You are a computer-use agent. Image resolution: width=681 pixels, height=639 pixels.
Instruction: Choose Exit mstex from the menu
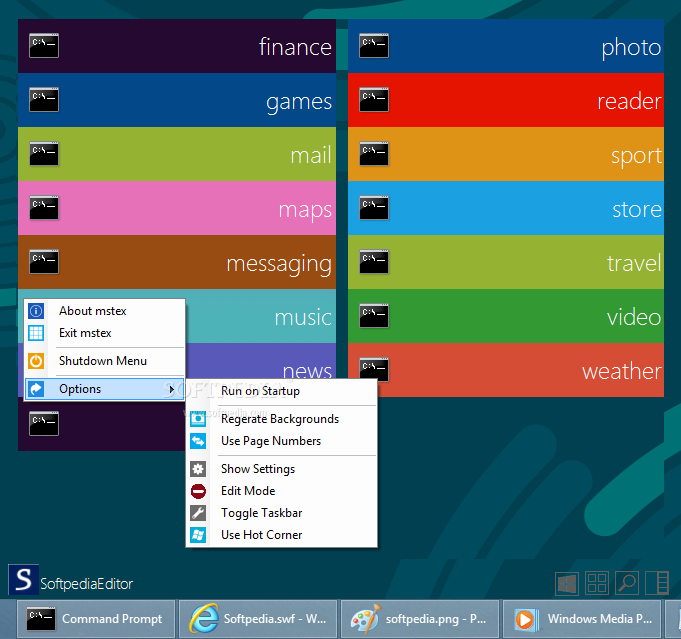[x=105, y=333]
